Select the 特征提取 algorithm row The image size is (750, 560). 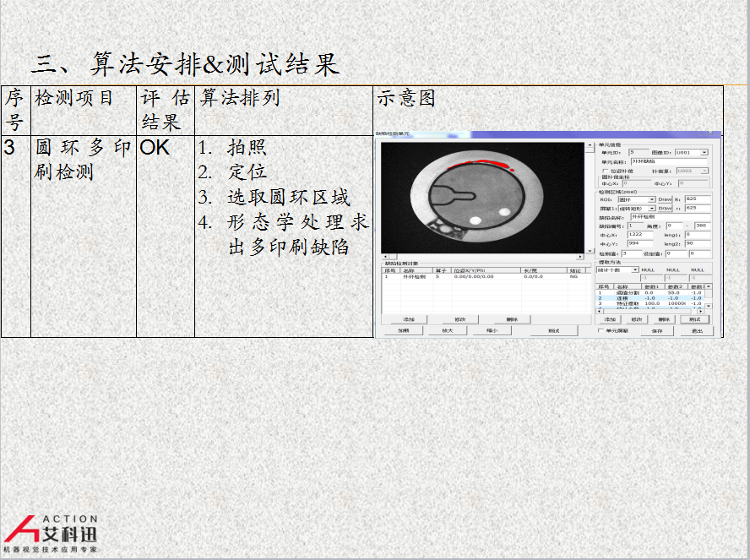point(650,303)
